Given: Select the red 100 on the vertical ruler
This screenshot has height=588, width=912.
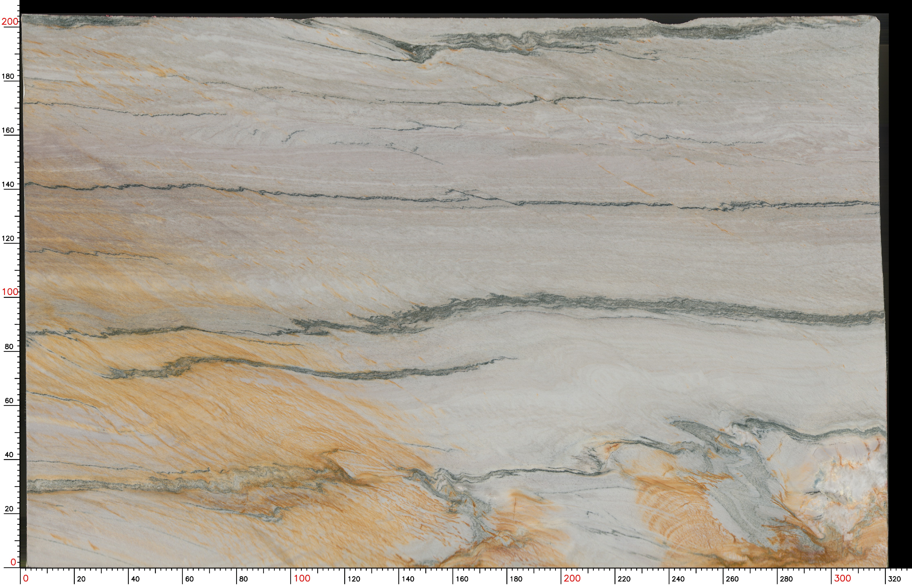Looking at the screenshot, I should pos(10,292).
